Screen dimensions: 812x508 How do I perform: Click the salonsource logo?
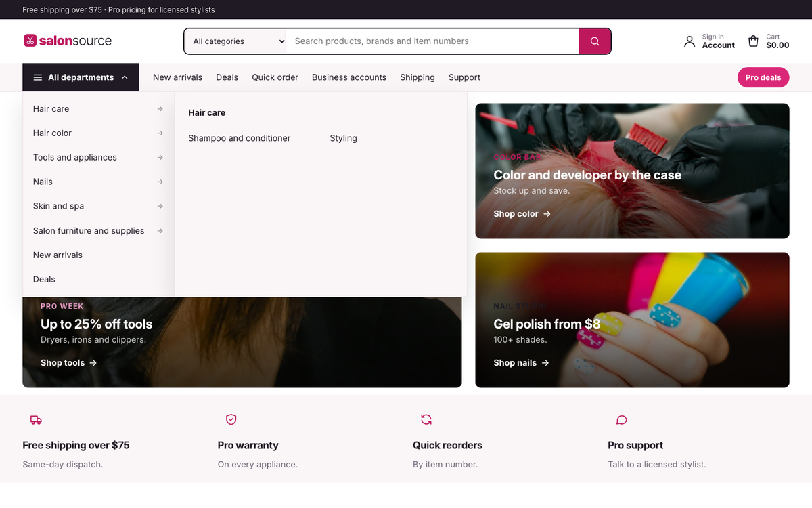coord(68,41)
